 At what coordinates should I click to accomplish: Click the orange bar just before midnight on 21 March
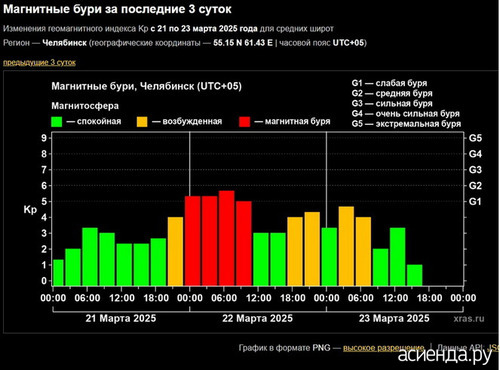175,251
